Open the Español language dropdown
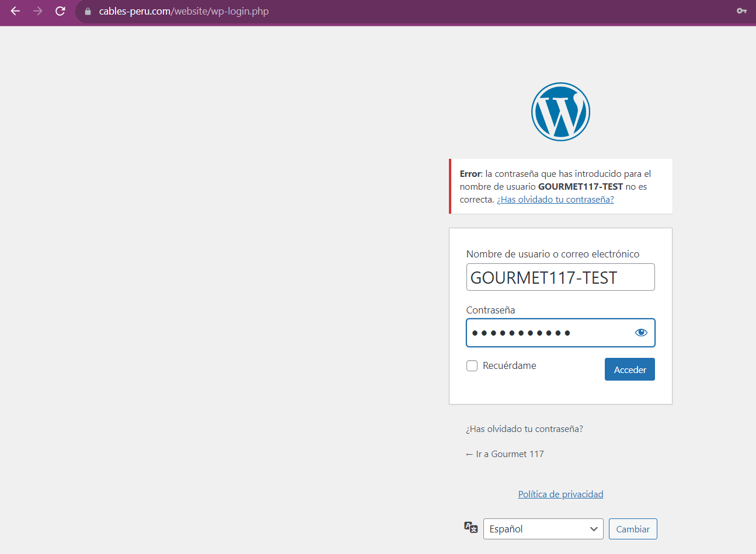756x554 pixels. tap(544, 529)
